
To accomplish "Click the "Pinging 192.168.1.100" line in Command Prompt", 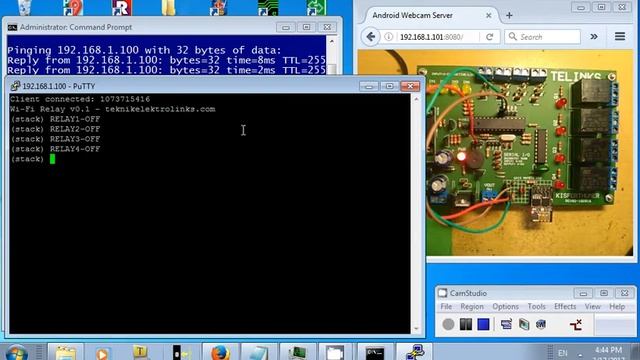I will coord(144,50).
